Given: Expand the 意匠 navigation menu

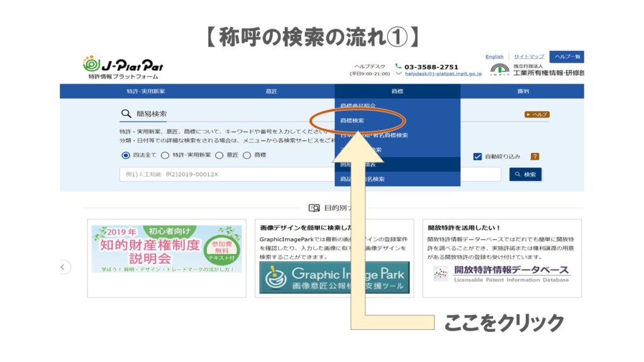Looking at the screenshot, I should (x=271, y=91).
